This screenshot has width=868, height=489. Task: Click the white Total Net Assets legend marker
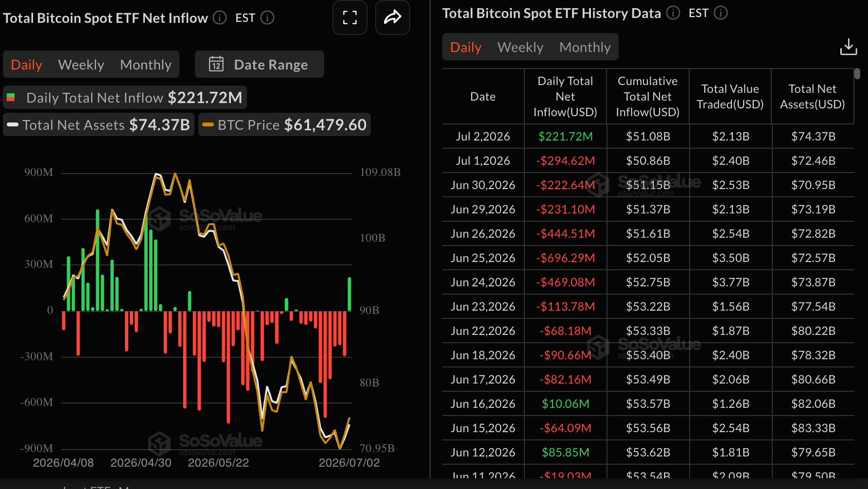click(13, 125)
